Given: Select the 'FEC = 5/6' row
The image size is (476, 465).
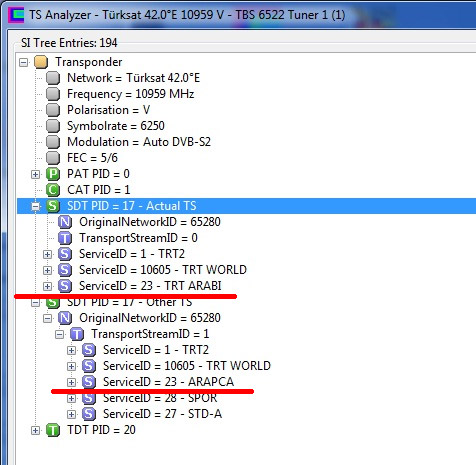Looking at the screenshot, I should [92, 158].
